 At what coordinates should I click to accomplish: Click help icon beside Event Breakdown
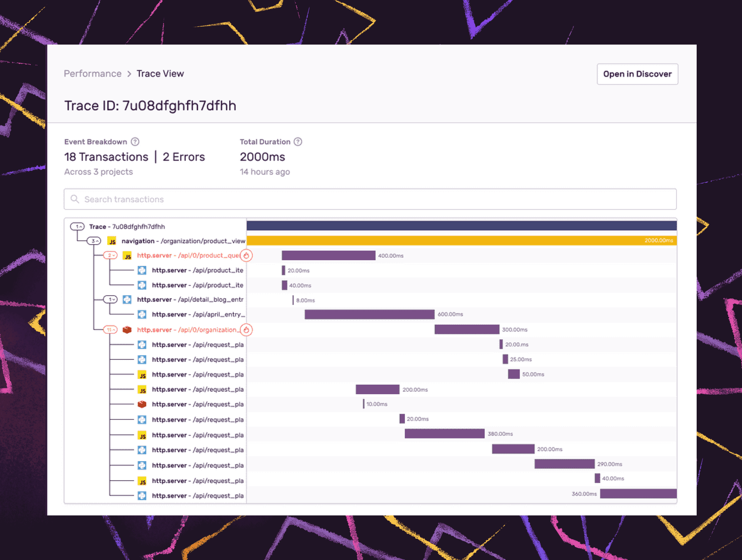135,142
